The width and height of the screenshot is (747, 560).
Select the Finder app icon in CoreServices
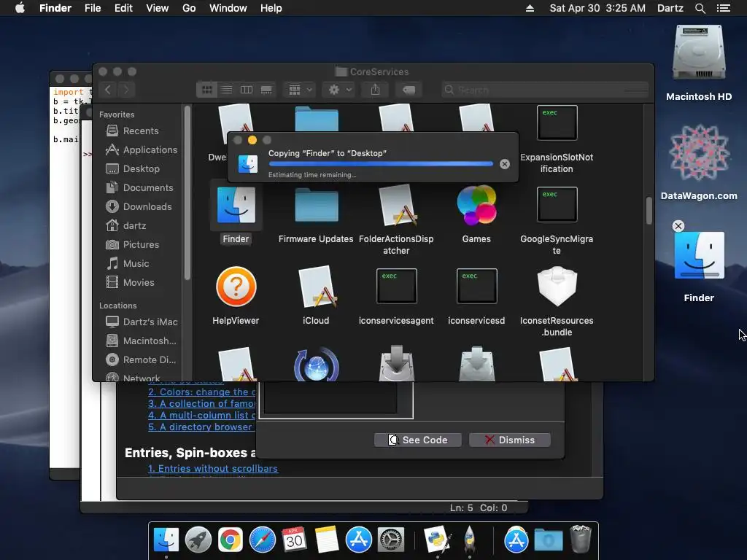[x=236, y=205]
